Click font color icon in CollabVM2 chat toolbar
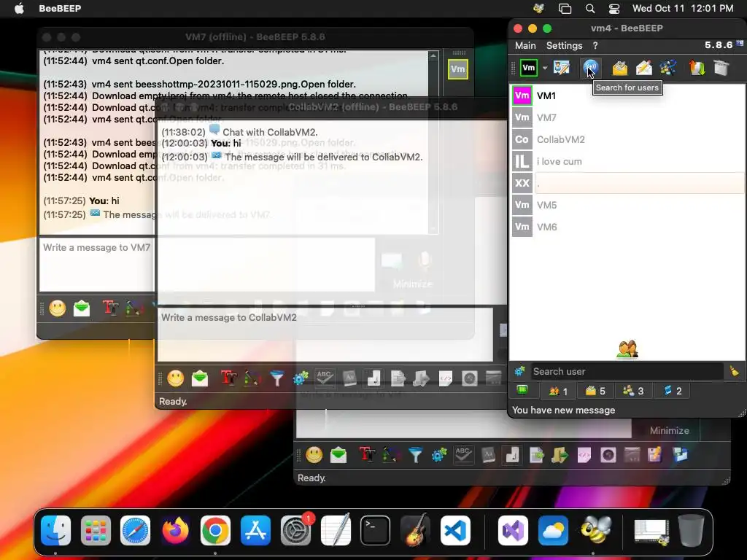 (x=252, y=378)
